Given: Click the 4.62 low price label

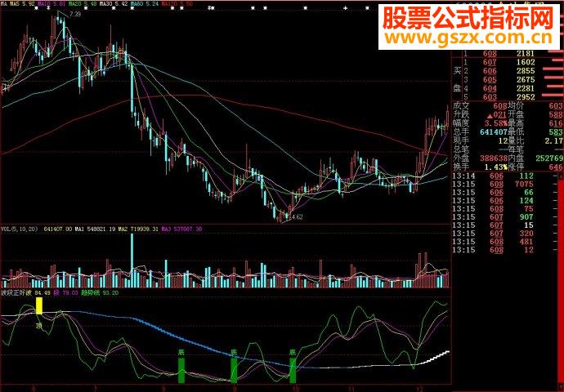Looking at the screenshot, I should click(297, 217).
